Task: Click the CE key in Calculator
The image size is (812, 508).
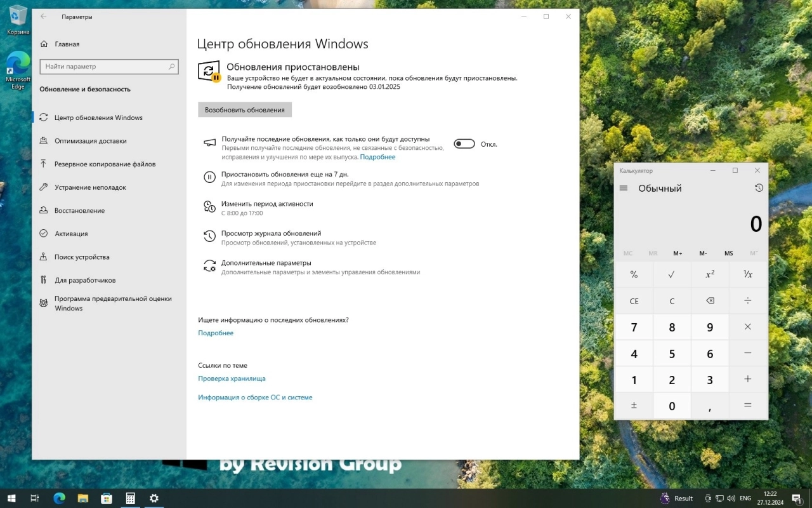Action: (x=634, y=301)
